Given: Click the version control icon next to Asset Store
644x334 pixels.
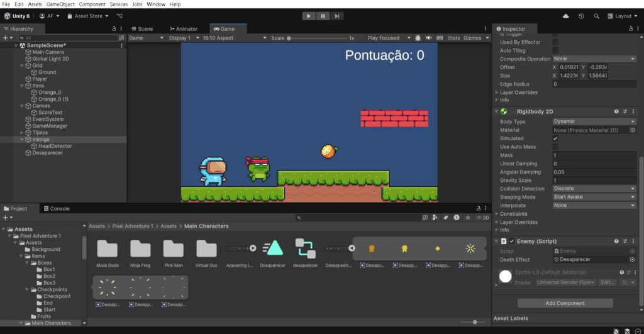Looking at the screenshot, I should [119, 16].
